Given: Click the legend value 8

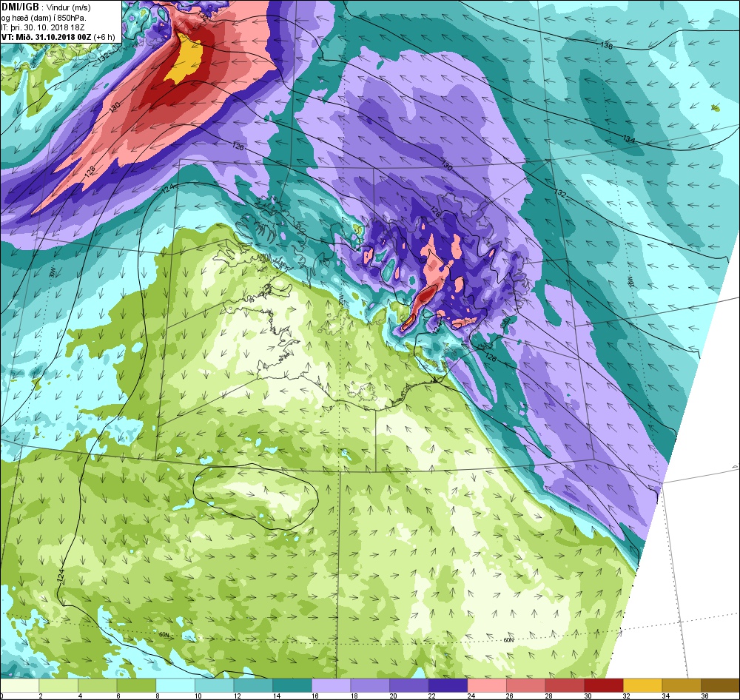Looking at the screenshot, I should coord(158,696).
